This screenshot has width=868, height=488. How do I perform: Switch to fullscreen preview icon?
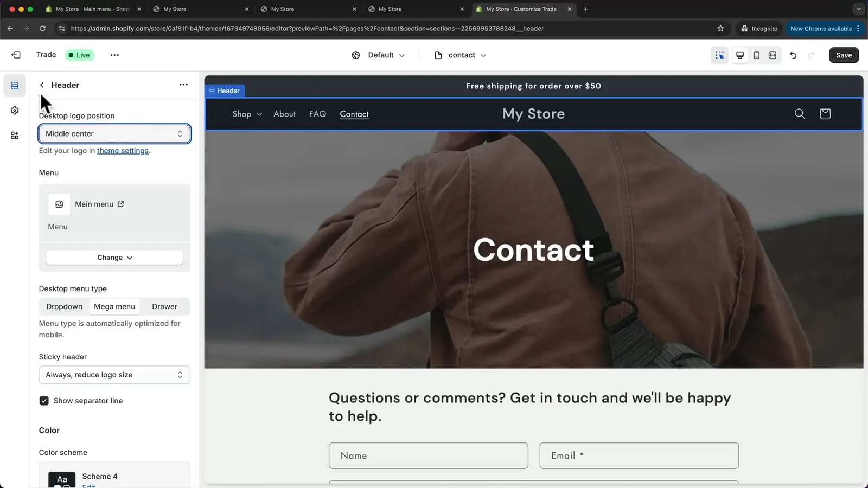[773, 55]
